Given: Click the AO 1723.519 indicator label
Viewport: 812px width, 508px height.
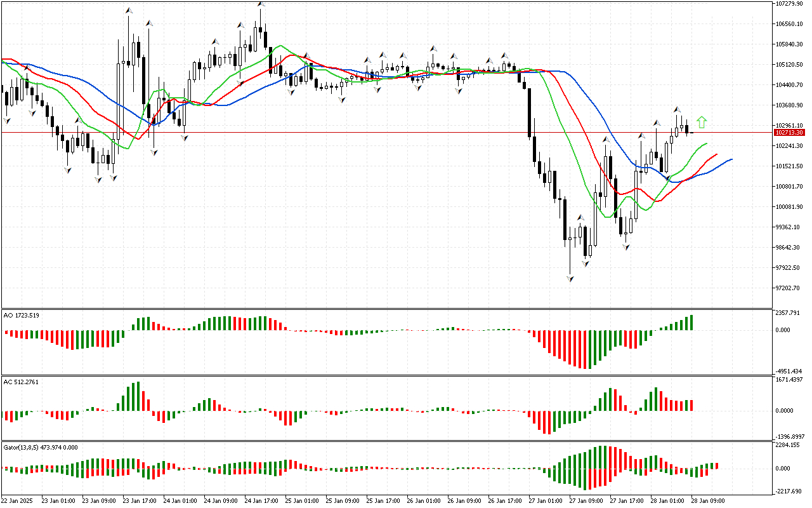Looking at the screenshot, I should tap(22, 315).
